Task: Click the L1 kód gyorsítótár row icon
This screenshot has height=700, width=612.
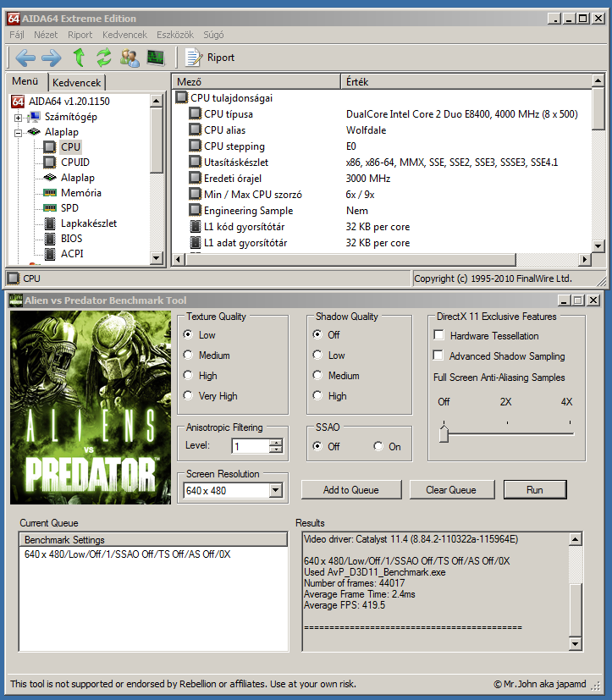Action: click(x=195, y=226)
